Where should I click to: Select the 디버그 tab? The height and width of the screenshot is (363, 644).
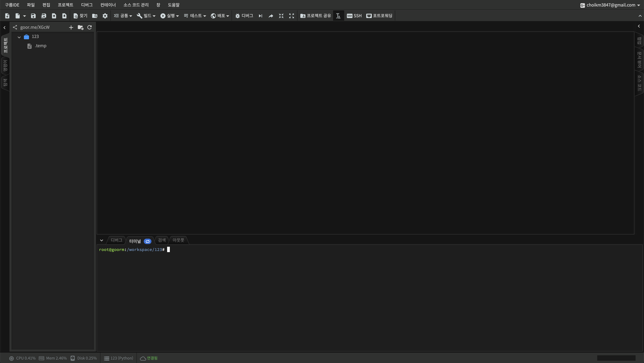116,240
